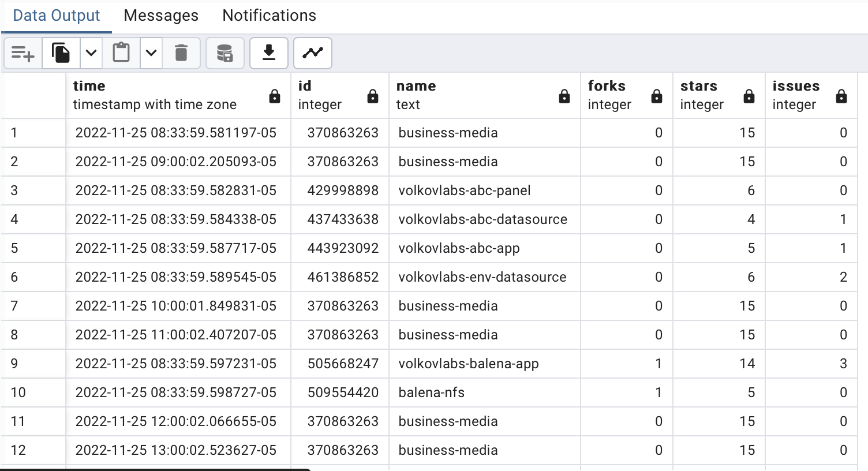Open the Copy options dropdown arrow
The width and height of the screenshot is (868, 471).
point(91,53)
